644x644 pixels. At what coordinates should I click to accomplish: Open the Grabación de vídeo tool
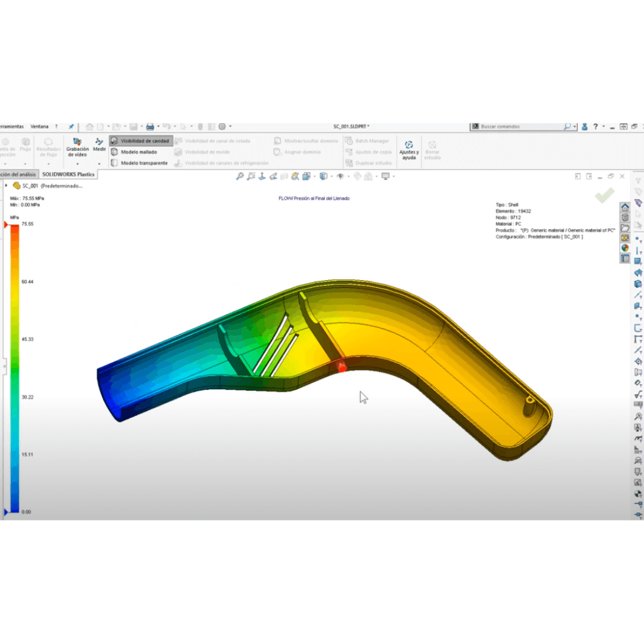77,147
